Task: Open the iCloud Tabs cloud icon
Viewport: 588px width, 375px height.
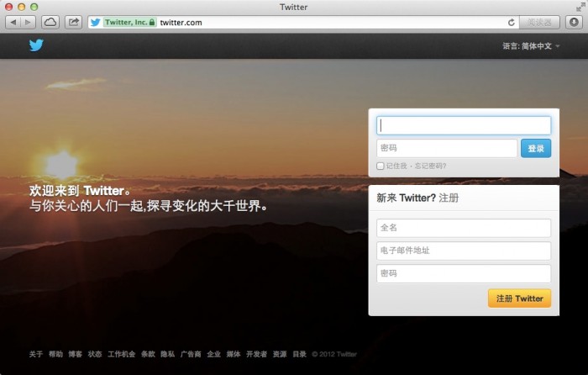Action: click(50, 22)
